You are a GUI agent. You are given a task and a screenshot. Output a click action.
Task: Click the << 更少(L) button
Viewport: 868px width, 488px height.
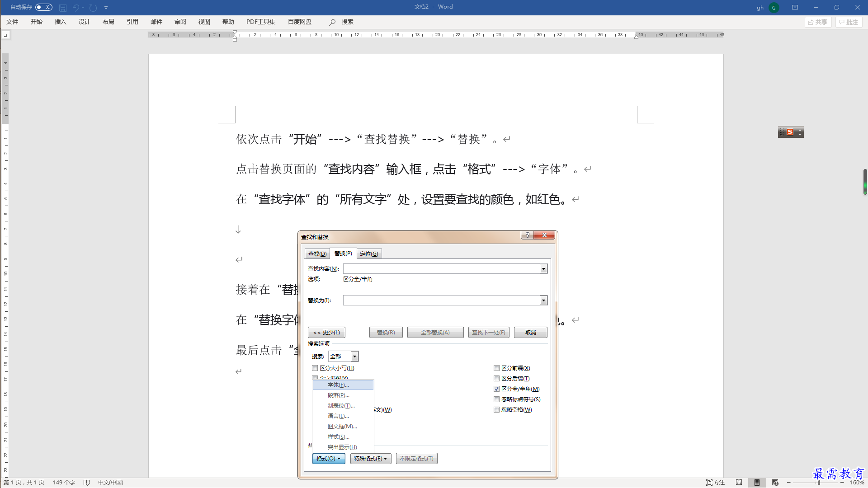[326, 333]
